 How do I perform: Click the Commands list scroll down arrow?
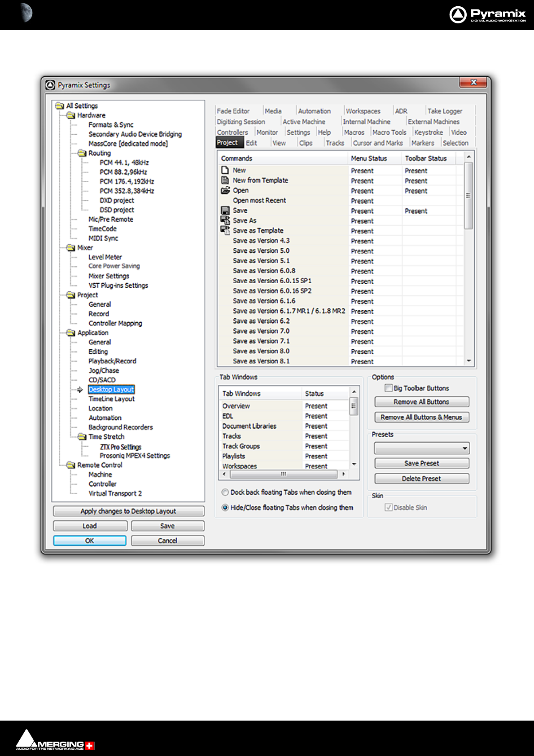[468, 360]
